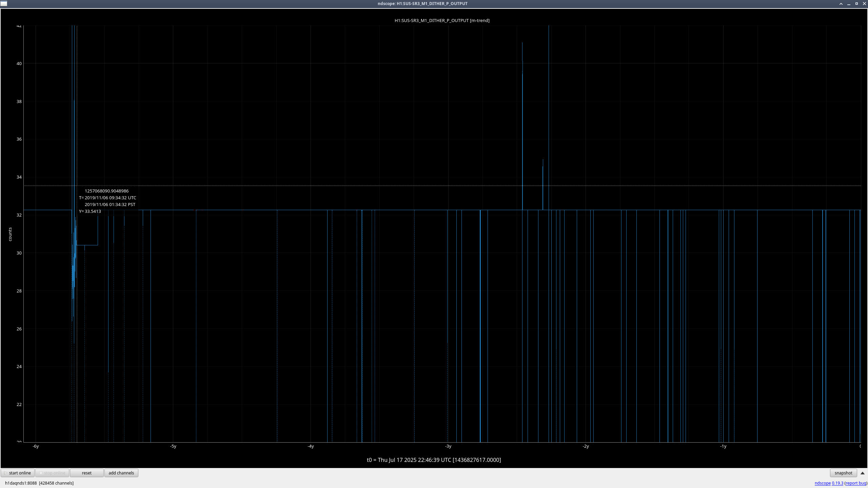Image resolution: width=868 pixels, height=488 pixels.
Task: Click the -5y x-axis tick label
Action: click(173, 446)
